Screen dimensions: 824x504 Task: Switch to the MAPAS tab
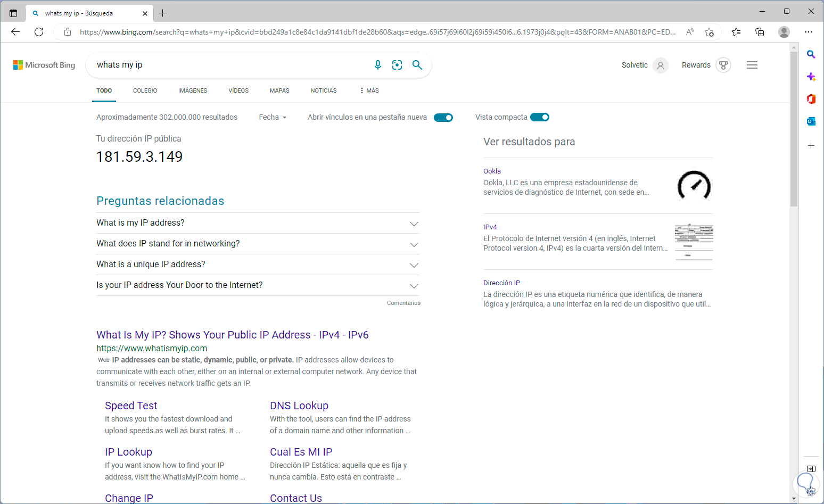tap(279, 90)
